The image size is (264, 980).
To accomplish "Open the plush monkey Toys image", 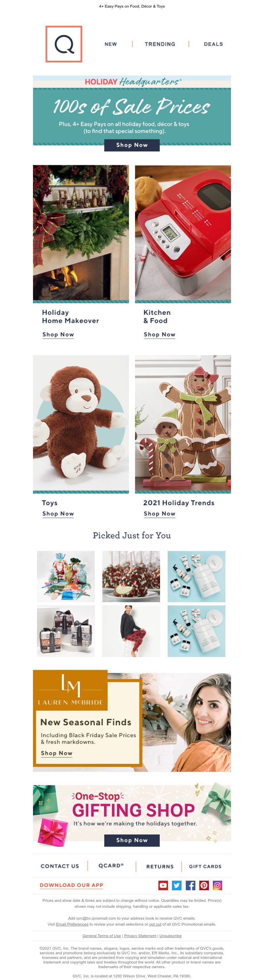I will 81,424.
